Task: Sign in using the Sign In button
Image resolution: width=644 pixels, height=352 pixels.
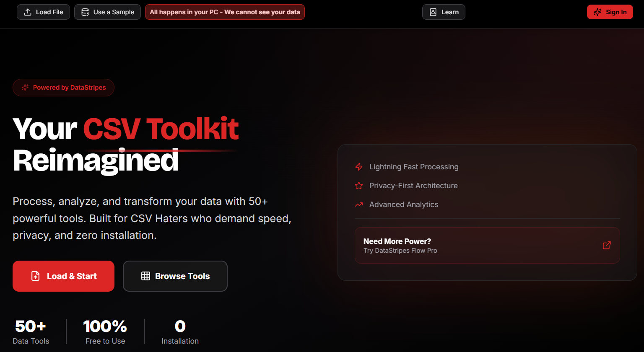Action: [610, 12]
